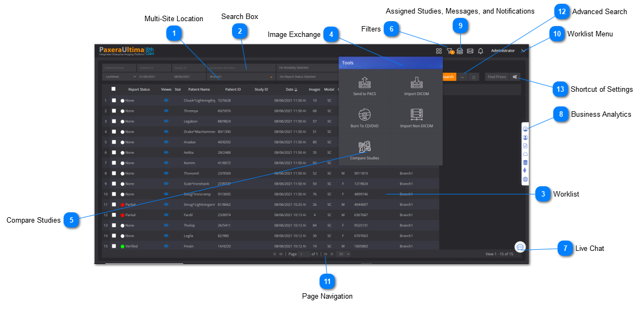Image resolution: width=644 pixels, height=309 pixels.
Task: Click the start date 01/06/2021 field
Action: click(x=154, y=77)
